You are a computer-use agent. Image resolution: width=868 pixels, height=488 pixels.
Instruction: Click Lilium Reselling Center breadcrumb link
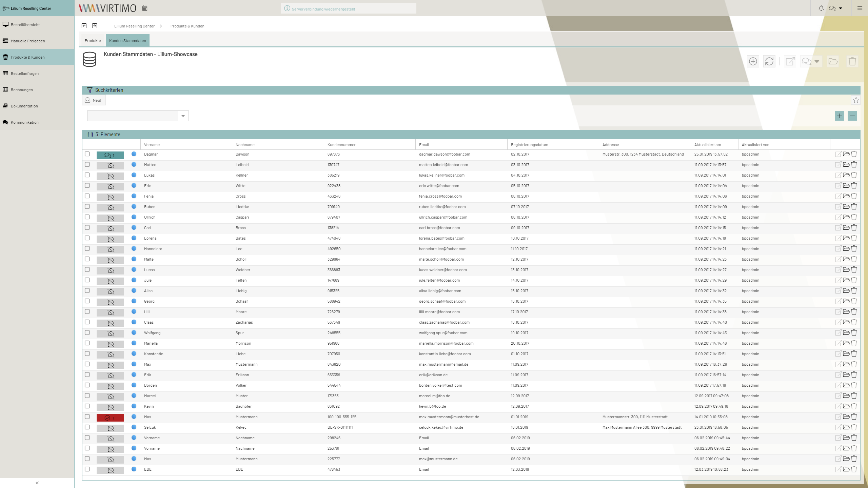coord(134,26)
